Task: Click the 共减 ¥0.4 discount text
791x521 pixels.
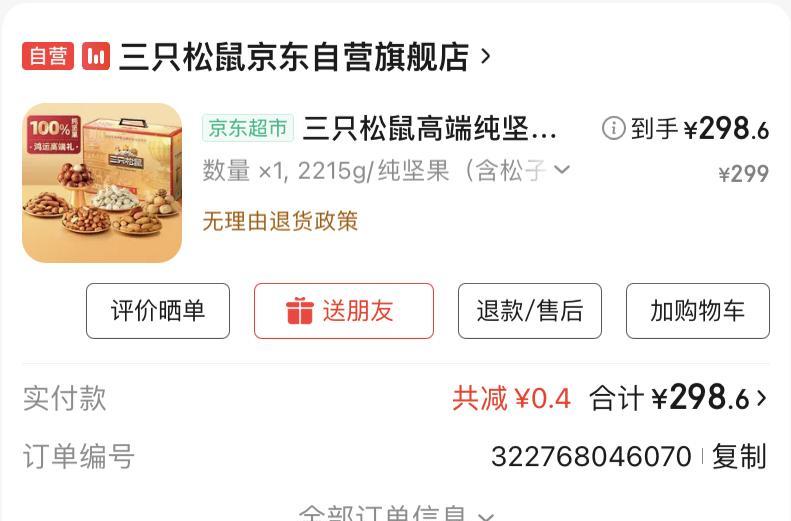Action: [x=512, y=398]
